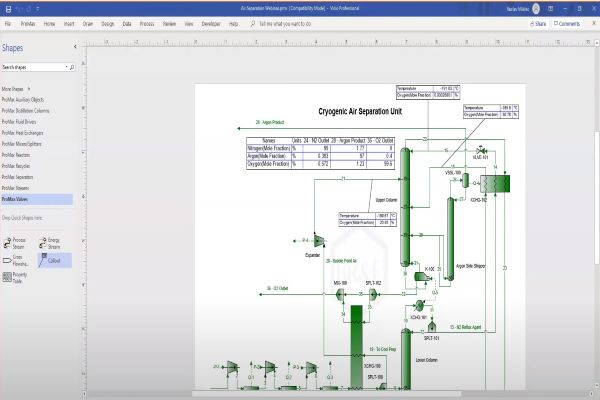The width and height of the screenshot is (600, 400).
Task: Click the Share button
Action: point(538,22)
